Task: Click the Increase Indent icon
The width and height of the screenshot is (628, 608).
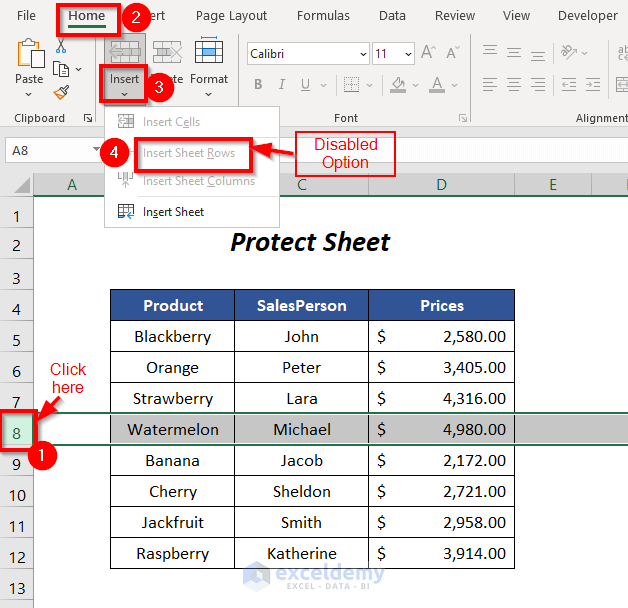Action: click(593, 85)
